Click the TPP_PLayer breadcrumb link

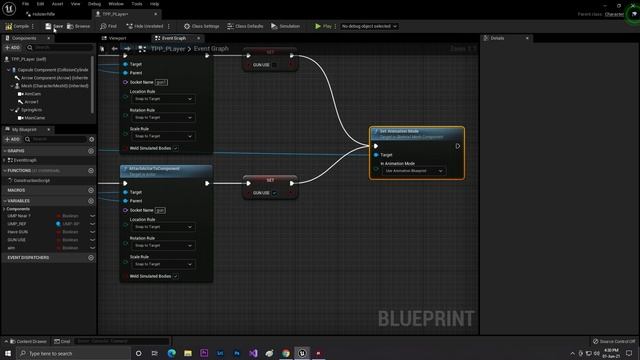pyautogui.click(x=168, y=49)
